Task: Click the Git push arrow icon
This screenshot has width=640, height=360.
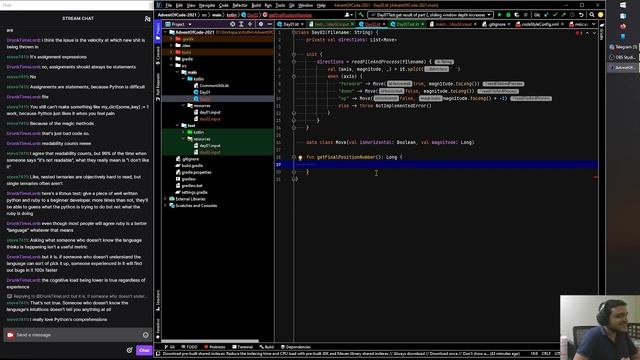Action: click(x=564, y=15)
